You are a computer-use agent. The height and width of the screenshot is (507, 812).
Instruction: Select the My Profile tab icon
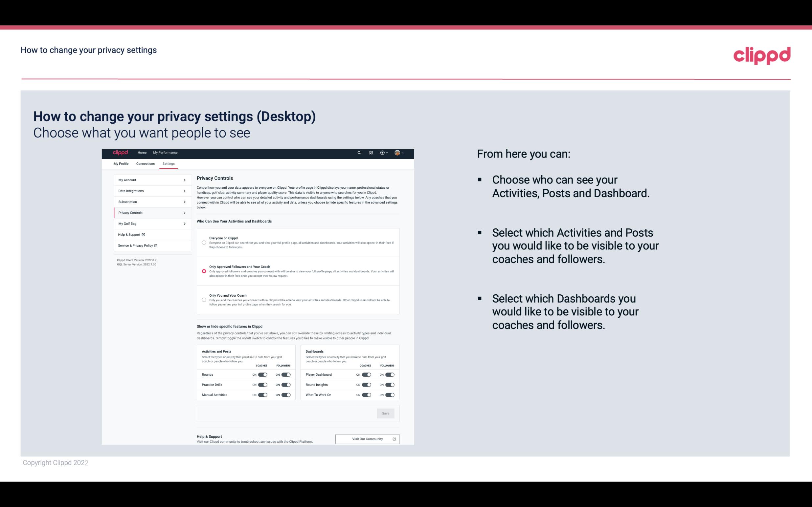click(x=121, y=163)
